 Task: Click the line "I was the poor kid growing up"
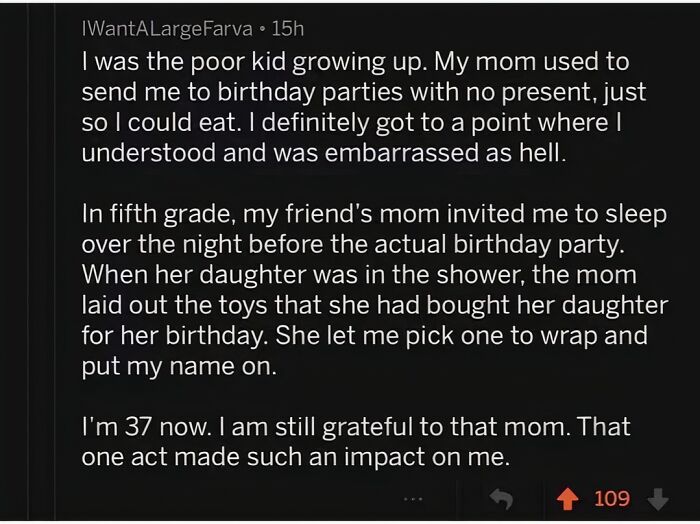pyautogui.click(x=355, y=62)
